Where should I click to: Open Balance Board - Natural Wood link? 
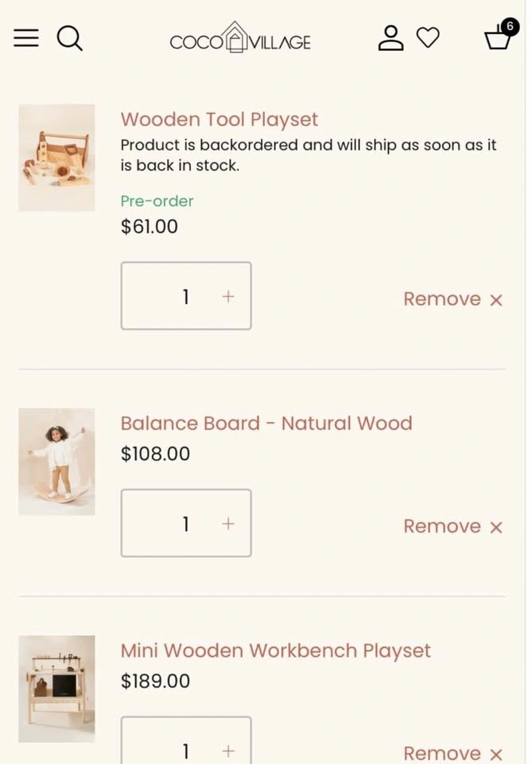coord(266,423)
